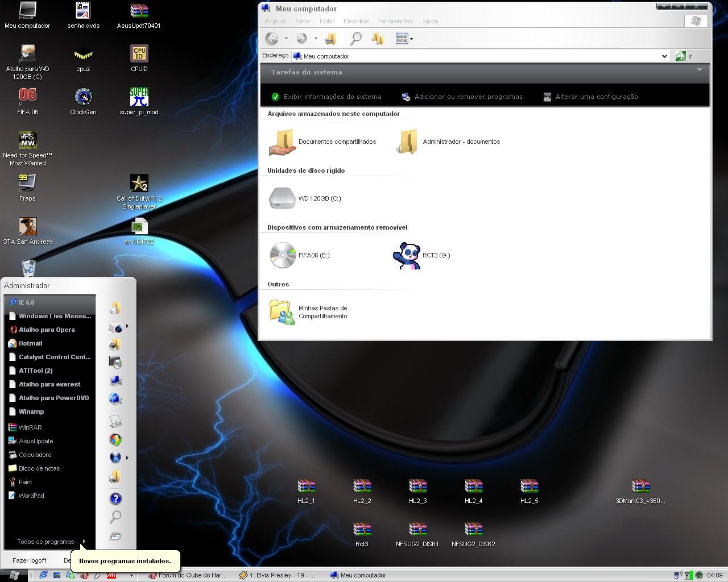Viewport: 728px width, 582px height.
Task: Select the HL2_5 archive on desktop
Action: pos(529,491)
